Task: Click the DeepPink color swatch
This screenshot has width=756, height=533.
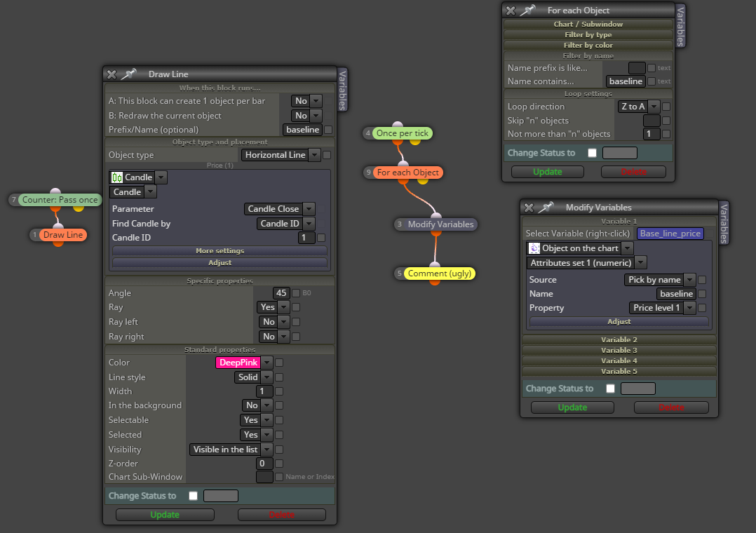Action: coord(238,363)
